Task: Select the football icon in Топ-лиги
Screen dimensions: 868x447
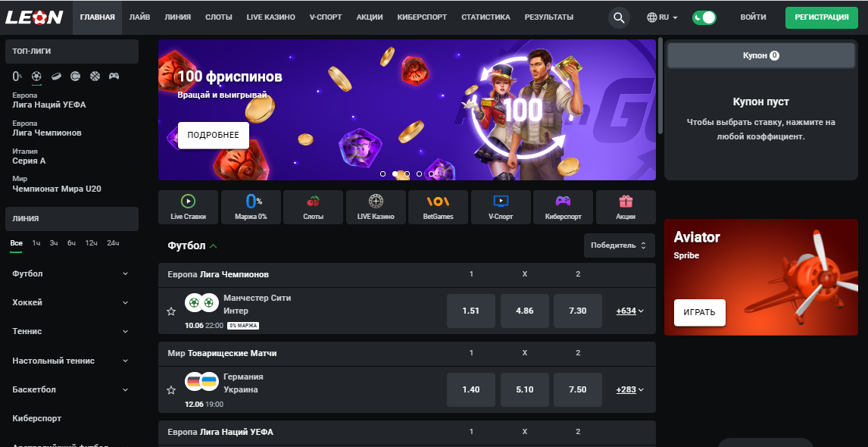Action: [x=36, y=76]
